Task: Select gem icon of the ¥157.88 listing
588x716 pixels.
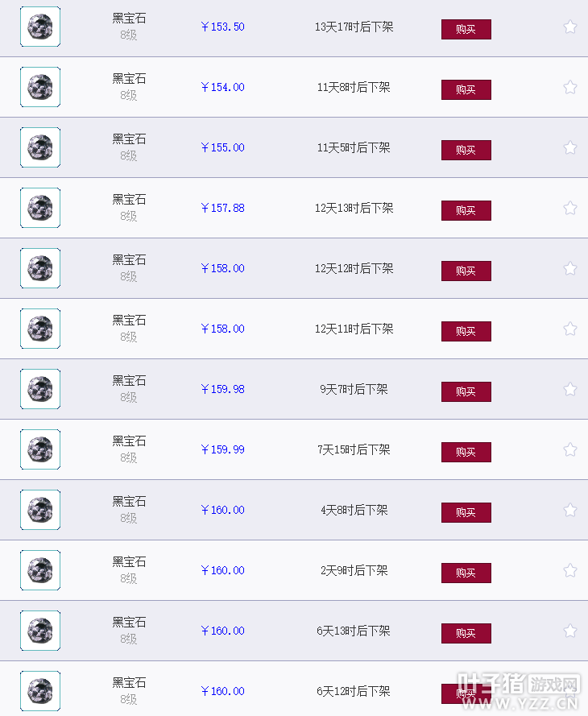Action: pos(40,208)
